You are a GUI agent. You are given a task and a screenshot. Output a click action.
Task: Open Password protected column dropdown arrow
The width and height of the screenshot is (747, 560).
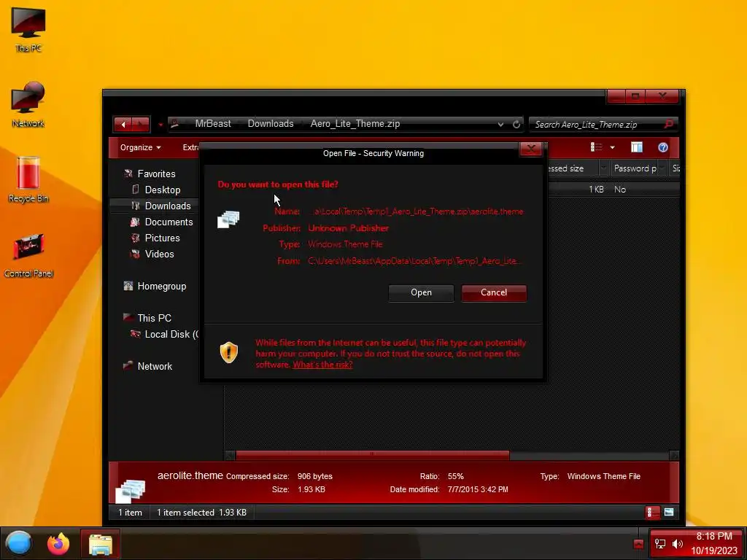(662, 168)
